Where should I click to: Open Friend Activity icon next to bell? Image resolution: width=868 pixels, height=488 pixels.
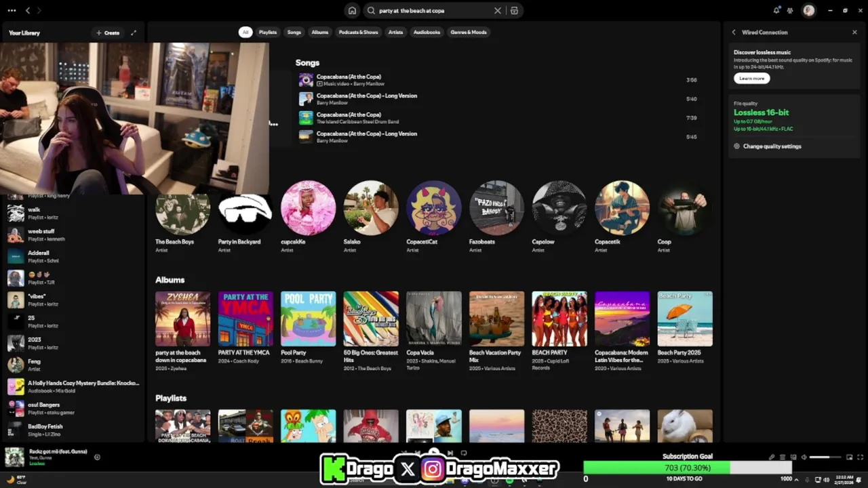point(790,10)
